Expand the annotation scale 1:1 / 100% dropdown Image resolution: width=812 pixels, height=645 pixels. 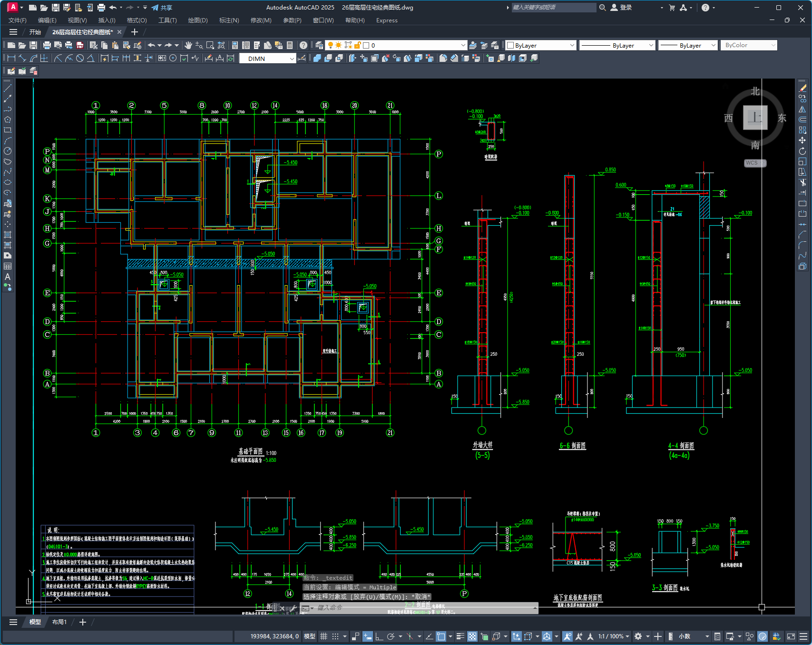coord(614,636)
